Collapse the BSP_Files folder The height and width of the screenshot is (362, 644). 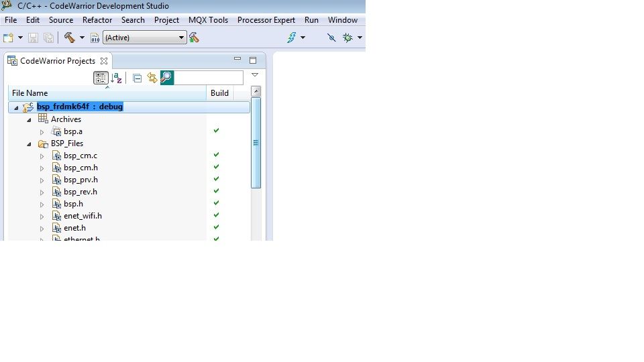[x=29, y=144]
